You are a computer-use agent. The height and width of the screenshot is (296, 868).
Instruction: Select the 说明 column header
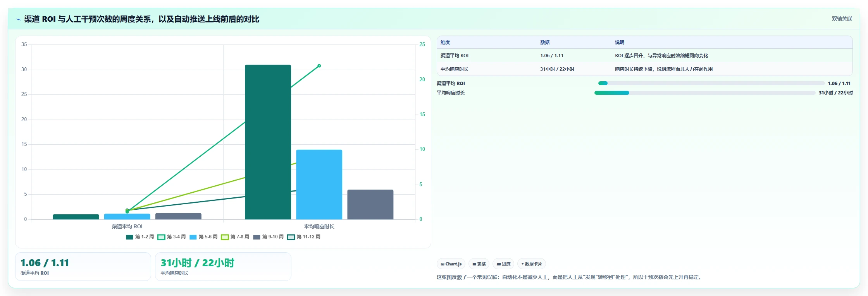click(620, 43)
